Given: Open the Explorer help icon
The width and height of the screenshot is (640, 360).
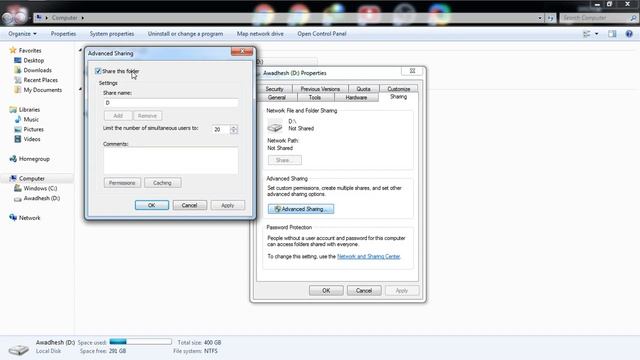Looking at the screenshot, I should [629, 34].
